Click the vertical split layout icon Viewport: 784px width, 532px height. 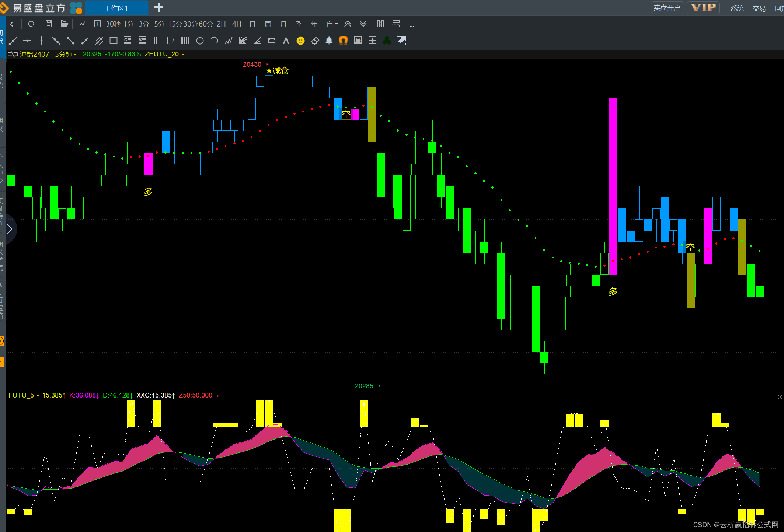pos(380,24)
